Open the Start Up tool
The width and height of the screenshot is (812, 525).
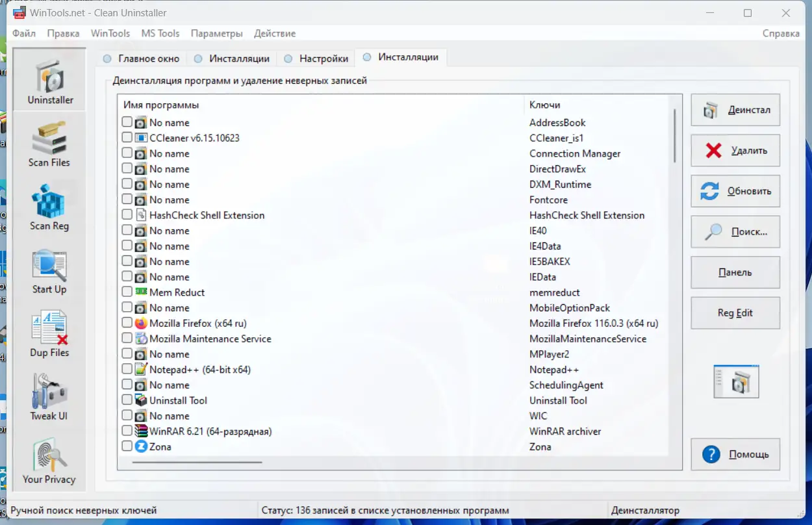(x=49, y=270)
